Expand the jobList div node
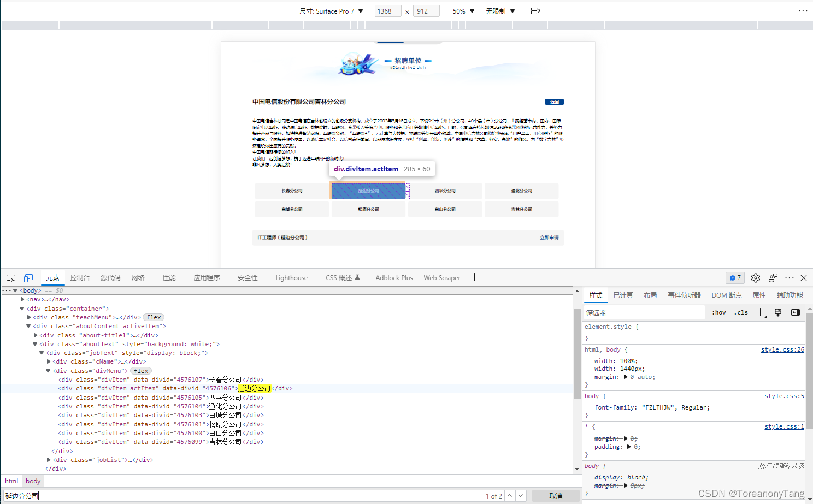This screenshot has height=504, width=813. click(x=49, y=460)
